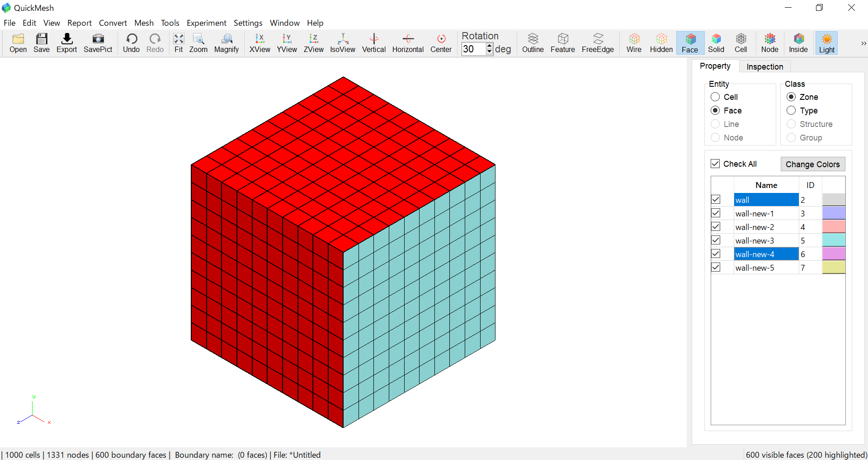Viewport: 868px width, 460px height.
Task: Open the Mesh menu
Action: 144,23
